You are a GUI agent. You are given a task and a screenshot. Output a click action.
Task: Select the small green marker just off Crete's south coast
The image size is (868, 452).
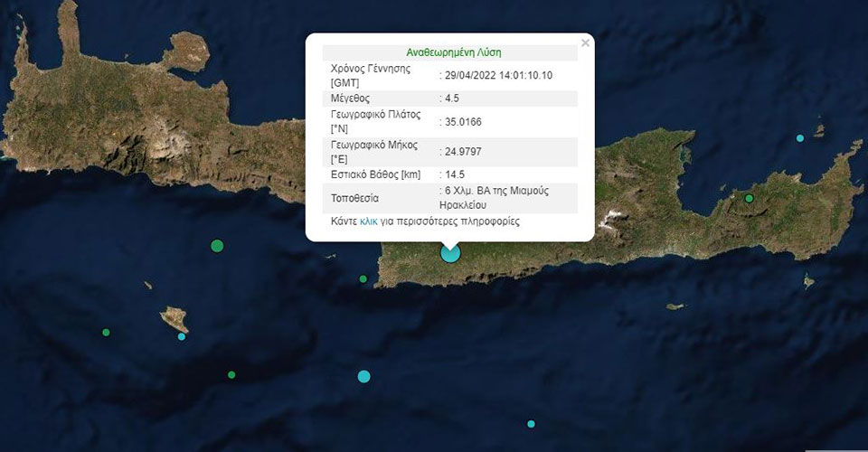coord(363,278)
